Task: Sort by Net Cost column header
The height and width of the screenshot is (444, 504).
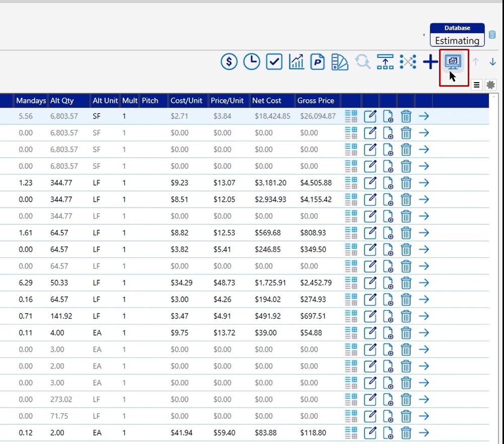Action: (267, 100)
